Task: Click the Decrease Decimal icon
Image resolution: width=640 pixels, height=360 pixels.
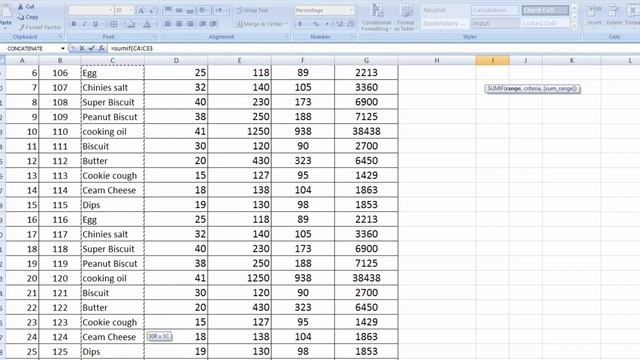Action: [x=350, y=24]
